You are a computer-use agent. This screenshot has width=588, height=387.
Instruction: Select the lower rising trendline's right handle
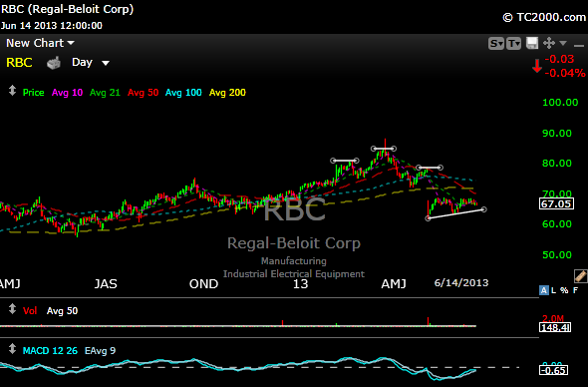[483, 209]
